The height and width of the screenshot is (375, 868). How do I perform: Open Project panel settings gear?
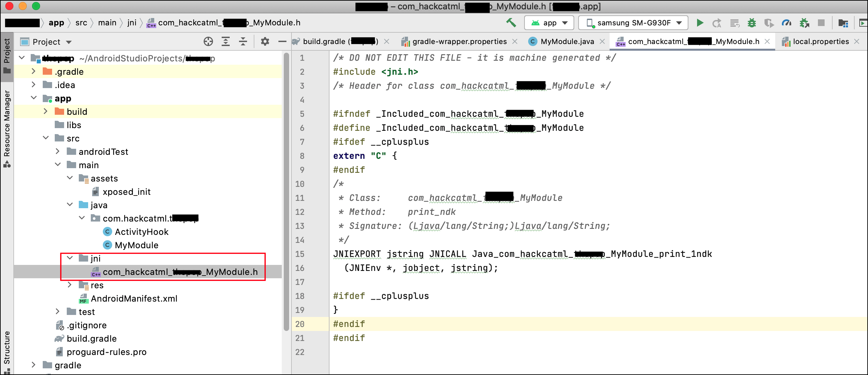tap(265, 42)
